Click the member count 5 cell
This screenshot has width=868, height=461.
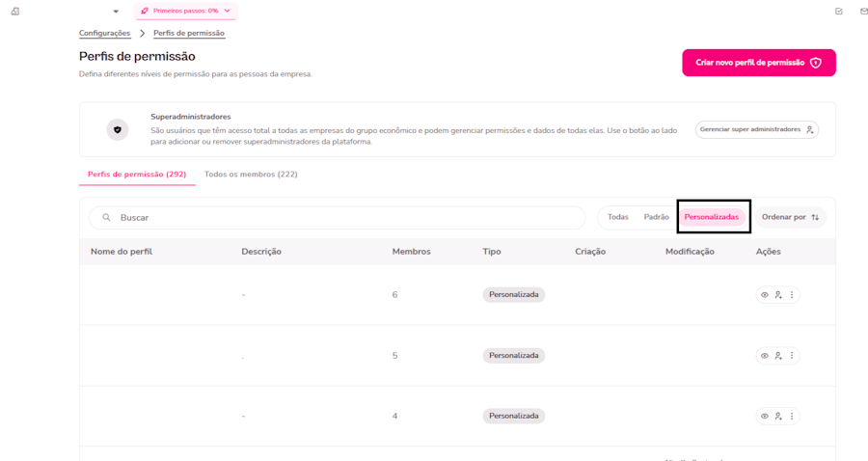(x=394, y=355)
